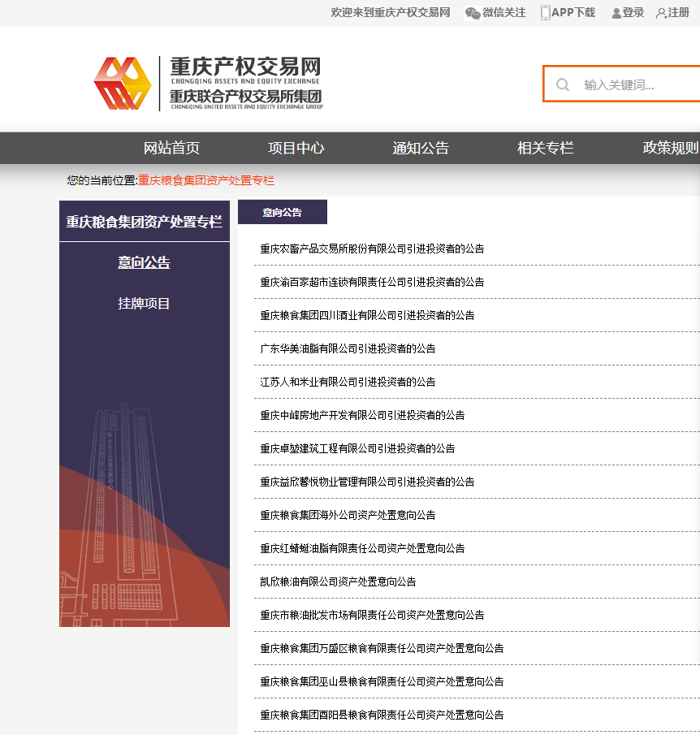This screenshot has width=700, height=735.
Task: Open APP下载 link
Action: (573, 13)
